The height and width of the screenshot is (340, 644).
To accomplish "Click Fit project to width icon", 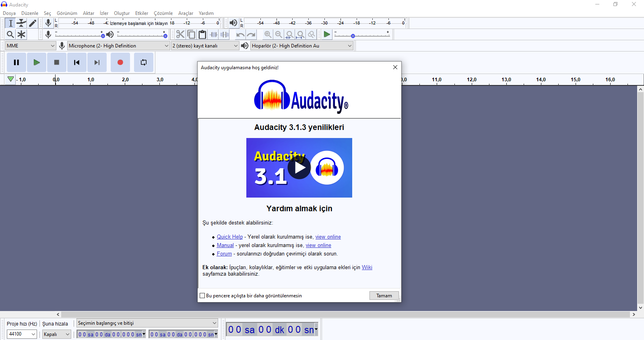I will [x=300, y=35].
